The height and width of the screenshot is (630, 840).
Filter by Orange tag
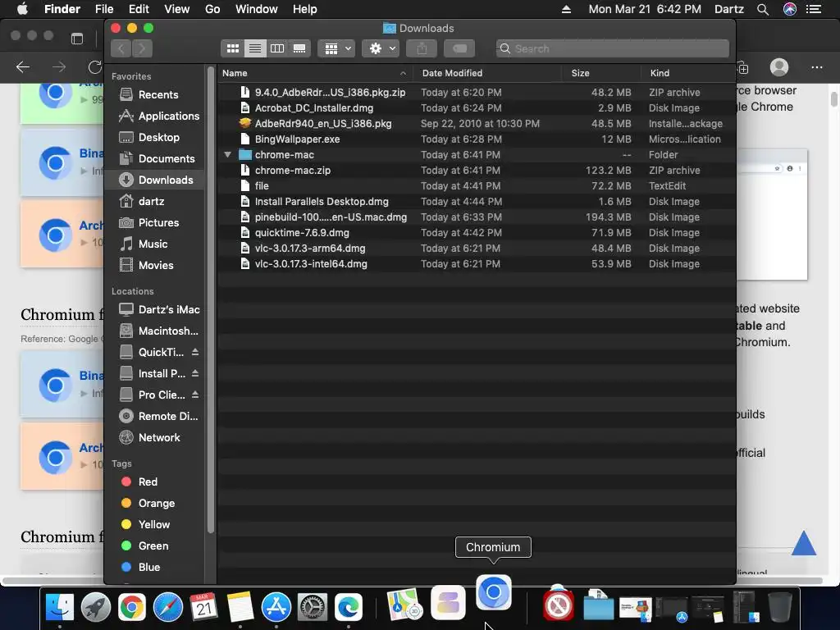155,504
